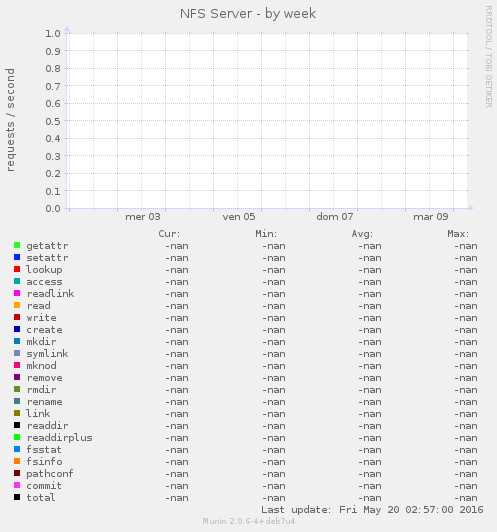Click the 'mar 09' date label
The width and height of the screenshot is (497, 532).
[x=431, y=217]
